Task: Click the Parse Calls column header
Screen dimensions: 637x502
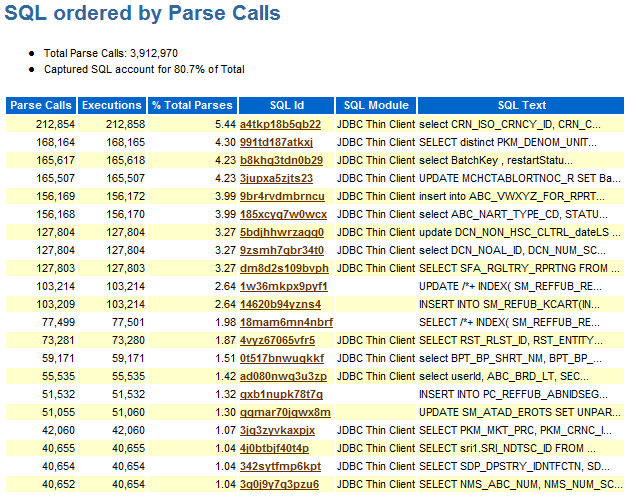Action: [41, 105]
